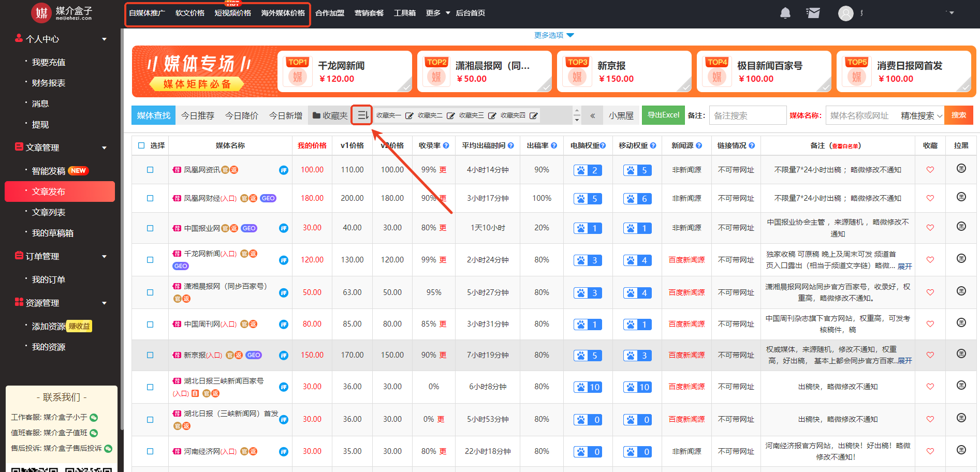The image size is (980, 472).
Task: Open the messages envelope icon
Action: (813, 13)
